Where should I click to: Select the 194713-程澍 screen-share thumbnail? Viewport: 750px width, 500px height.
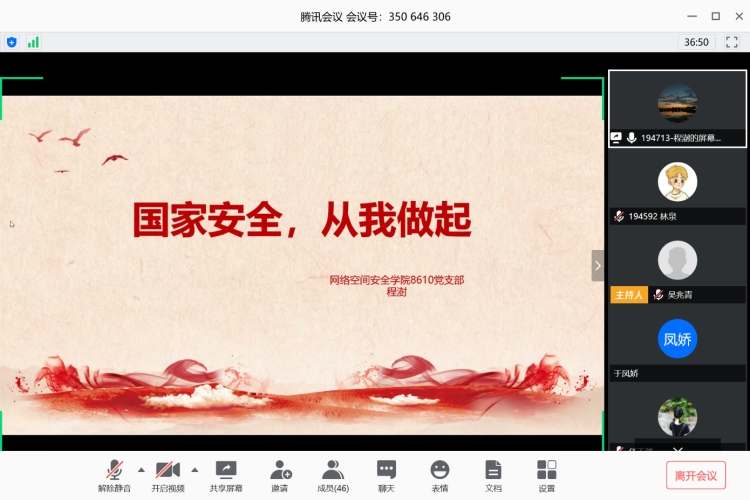[677, 109]
